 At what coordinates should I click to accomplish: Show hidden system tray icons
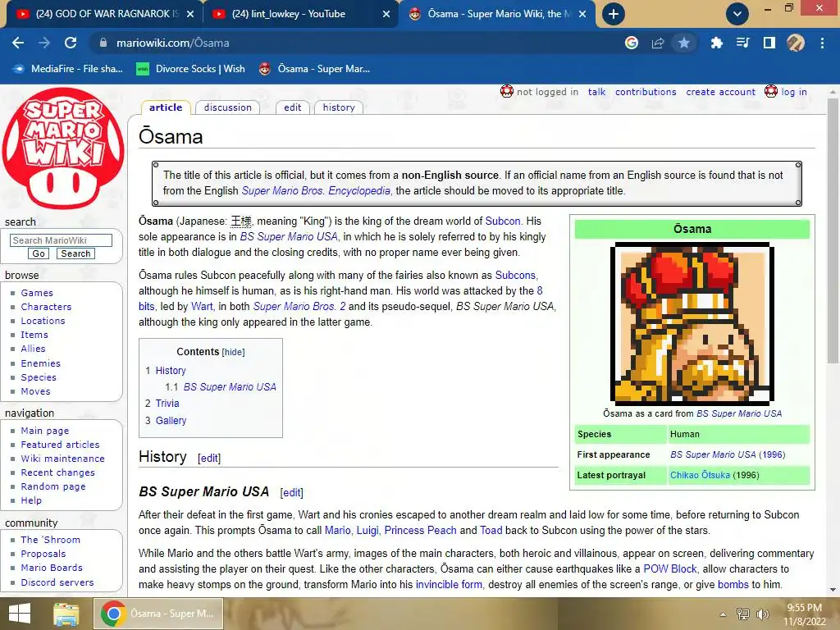(x=724, y=614)
